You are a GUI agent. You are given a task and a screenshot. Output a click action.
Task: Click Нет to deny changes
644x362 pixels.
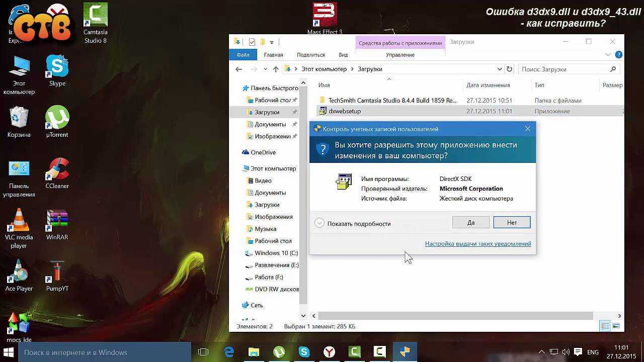tap(512, 222)
